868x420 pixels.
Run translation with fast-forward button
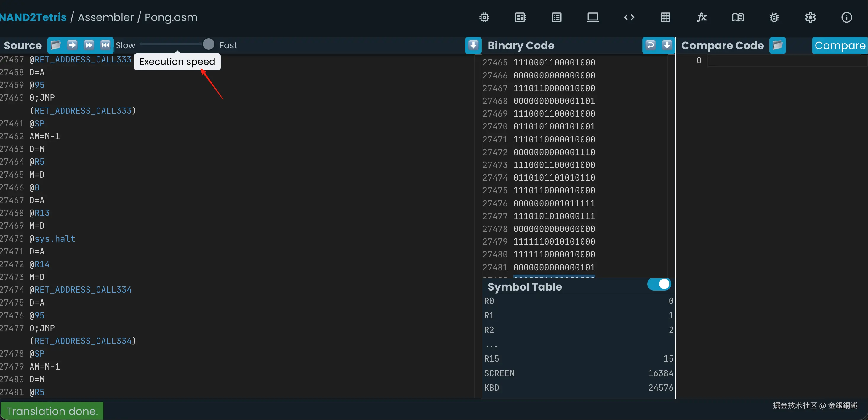89,45
